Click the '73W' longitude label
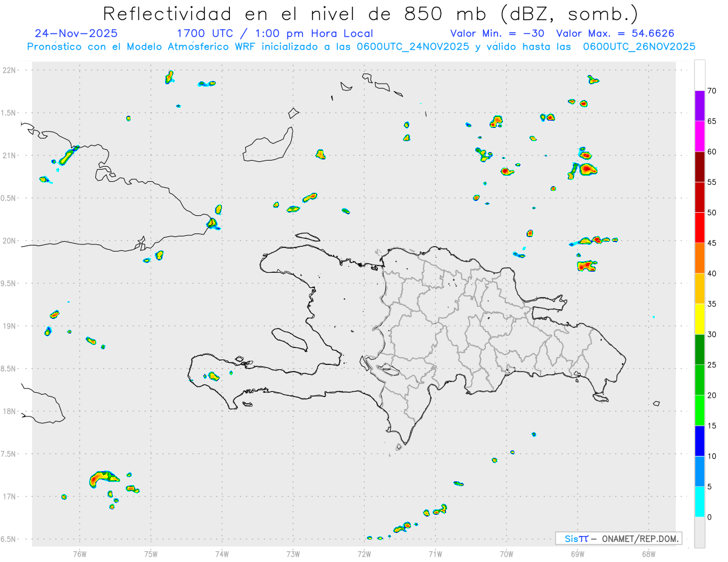 click(293, 554)
